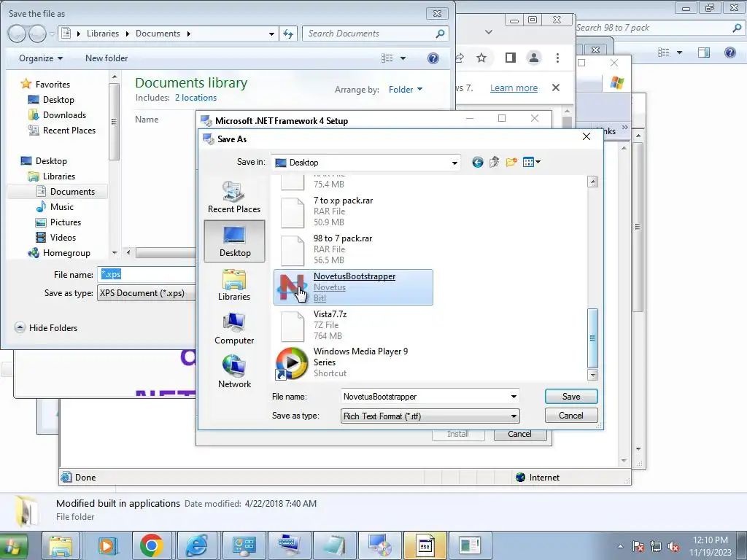Select Recent Places in Save As sidebar
This screenshot has height=560, width=747.
click(234, 197)
